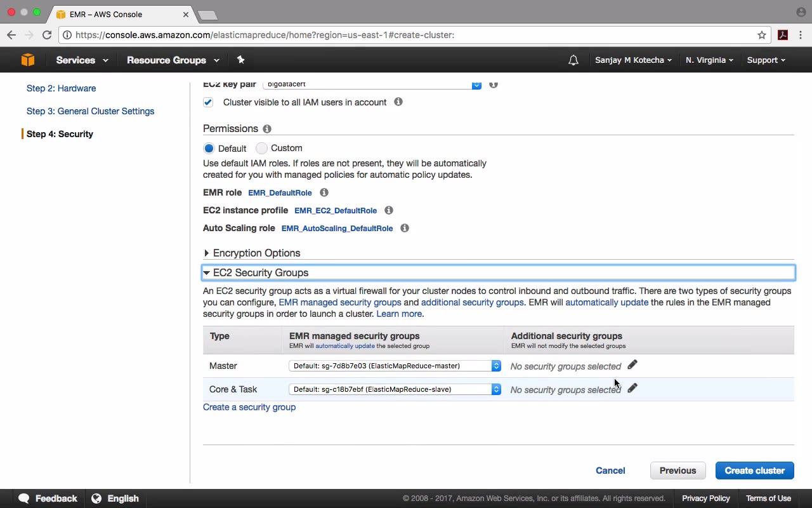Click the 'Core & Task' row type label
The image size is (812, 508).
(233, 389)
